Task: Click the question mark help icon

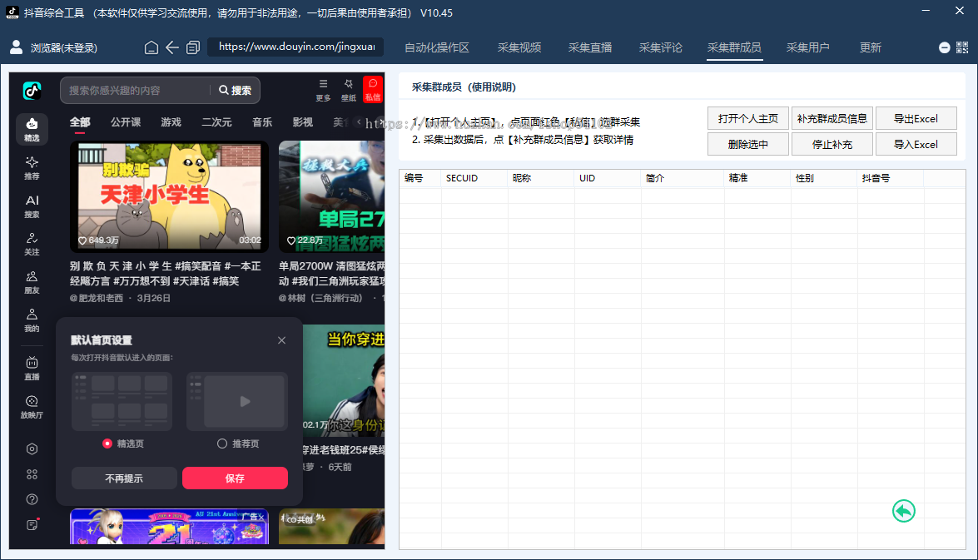Action: tap(32, 499)
